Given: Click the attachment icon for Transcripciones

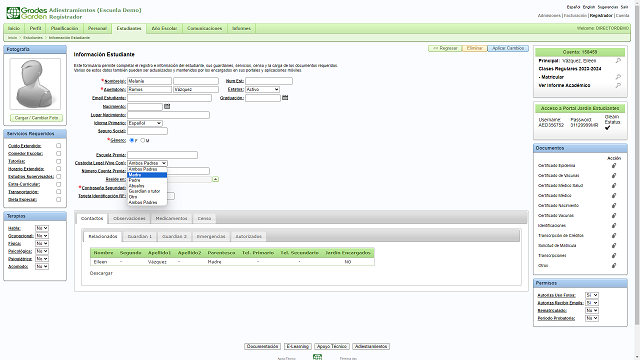Looking at the screenshot, I should pos(613,256).
